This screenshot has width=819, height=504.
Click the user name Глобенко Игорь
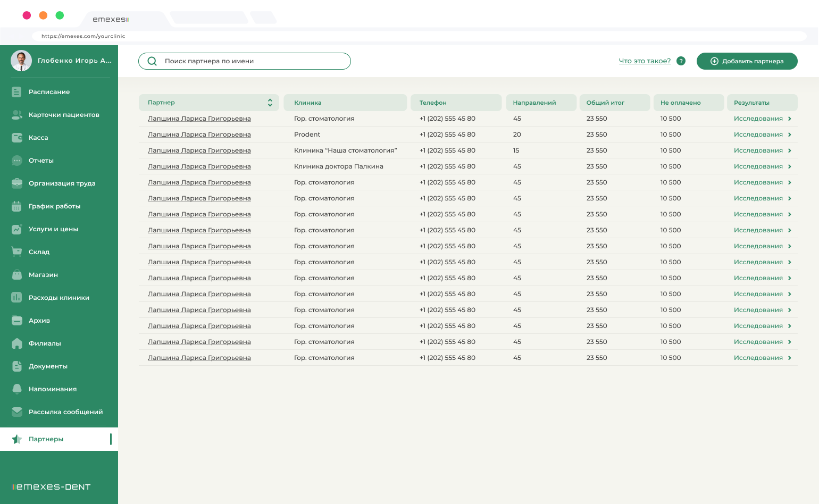click(x=74, y=61)
